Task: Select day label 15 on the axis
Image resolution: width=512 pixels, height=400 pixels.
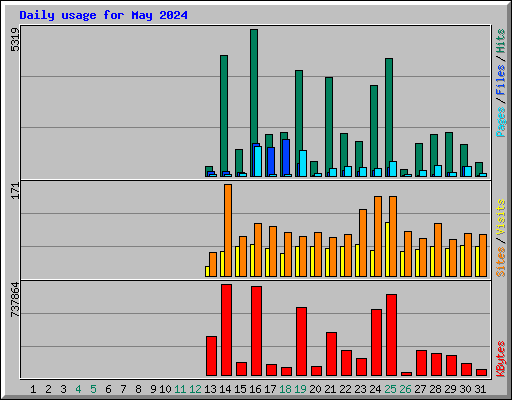Action: coord(240,389)
